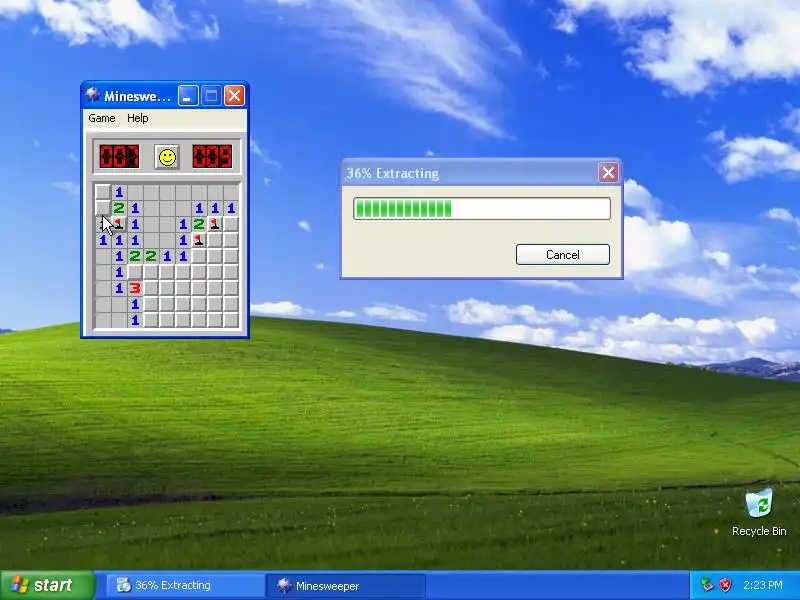Open the Game menu in Minesweeper
The image size is (800, 600).
(x=102, y=118)
